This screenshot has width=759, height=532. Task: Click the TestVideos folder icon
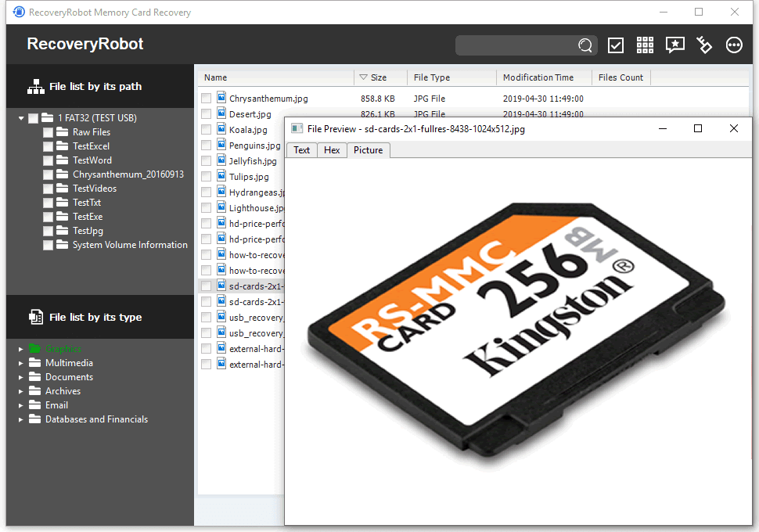(62, 188)
